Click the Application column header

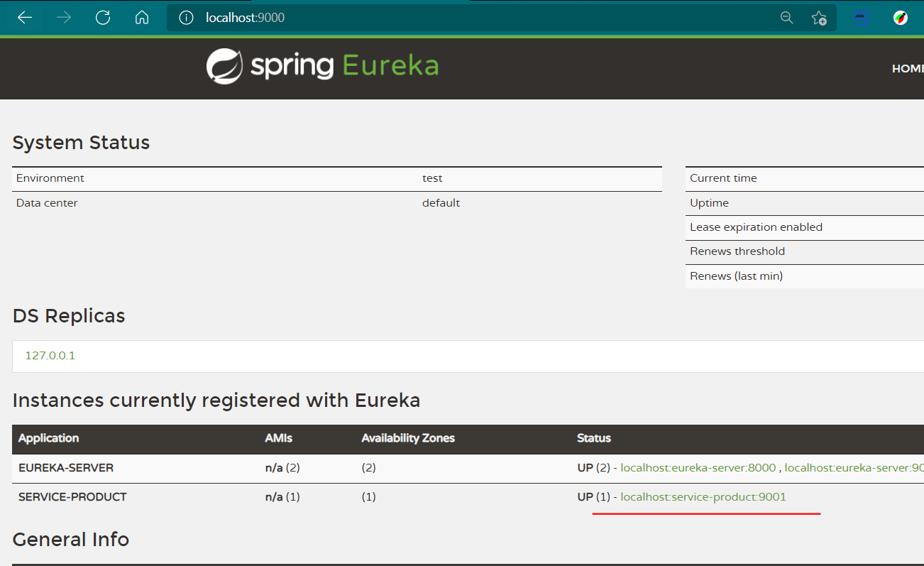click(48, 438)
